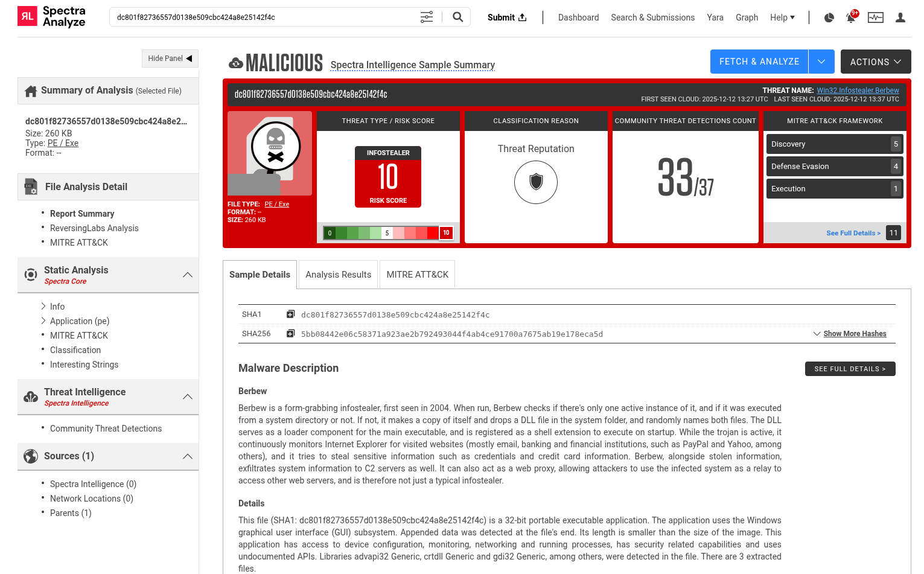Open the pie chart statistics icon
This screenshot has width=924, height=574.
pyautogui.click(x=829, y=18)
